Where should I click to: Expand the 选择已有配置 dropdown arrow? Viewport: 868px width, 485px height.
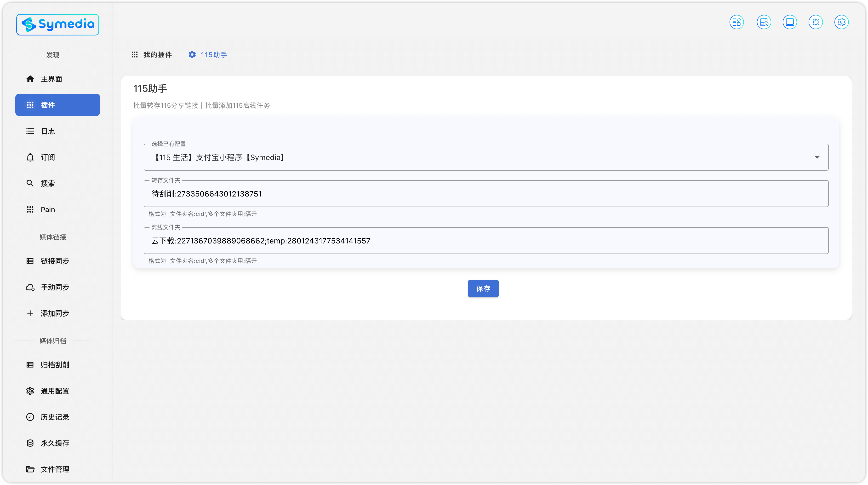pos(817,157)
